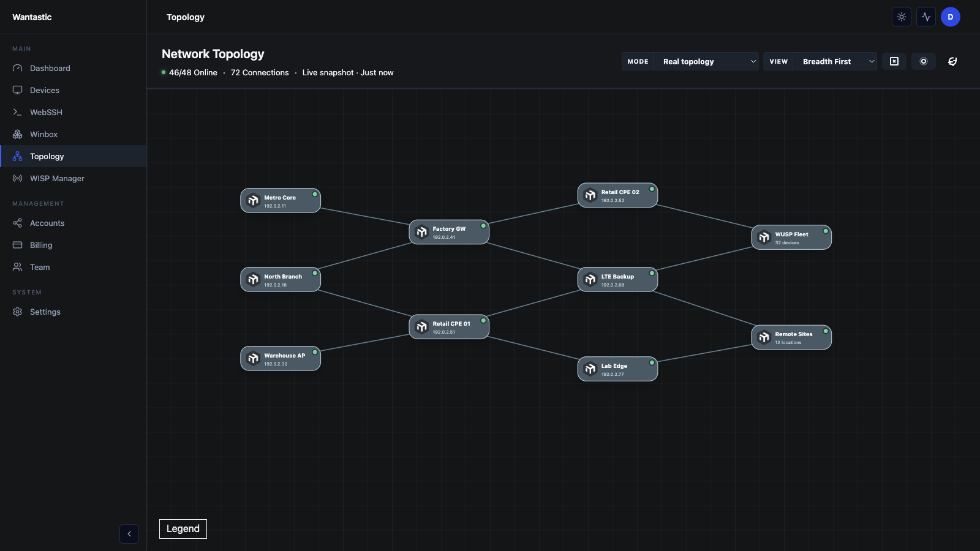The width and height of the screenshot is (980, 551).
Task: Click the Wantastic logo text
Action: (32, 17)
